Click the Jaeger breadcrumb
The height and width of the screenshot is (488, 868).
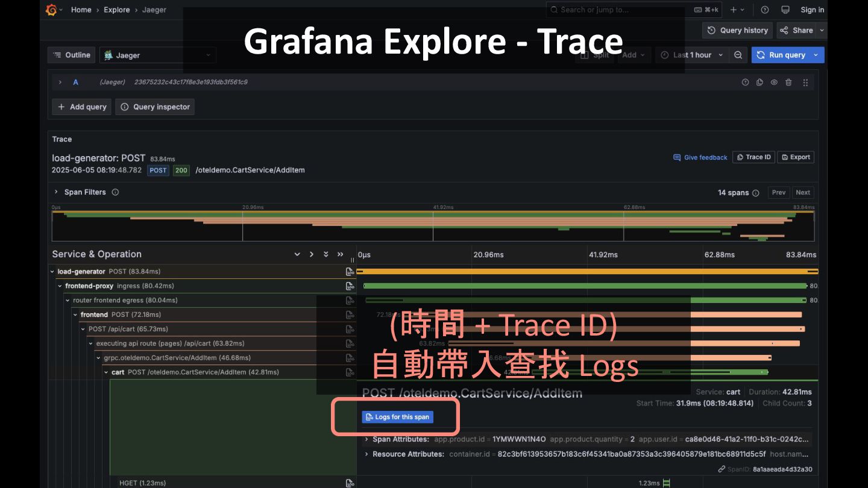154,10
